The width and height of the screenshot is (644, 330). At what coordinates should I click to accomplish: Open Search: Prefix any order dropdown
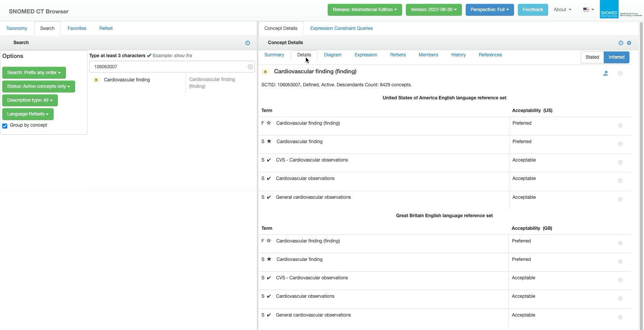[x=34, y=73]
